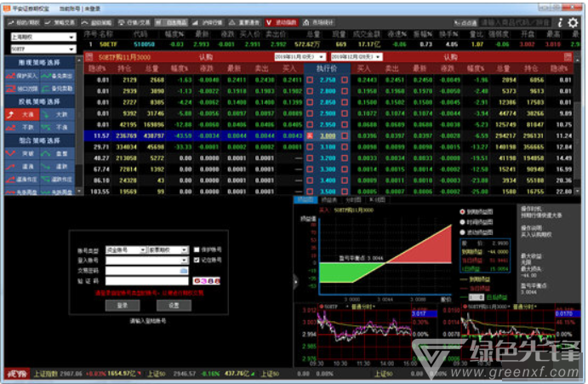Open the 市场统计 toolbar tab
The image size is (588, 384).
click(318, 22)
